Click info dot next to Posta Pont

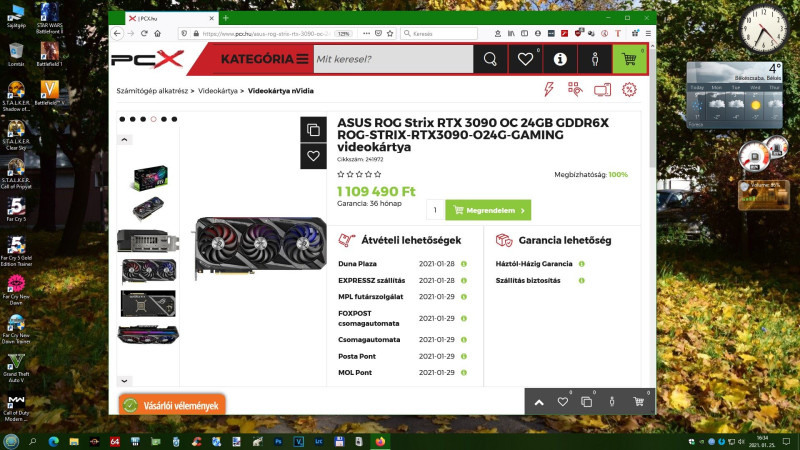pyautogui.click(x=464, y=357)
